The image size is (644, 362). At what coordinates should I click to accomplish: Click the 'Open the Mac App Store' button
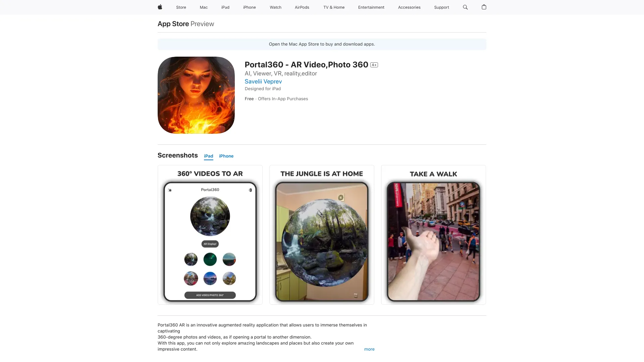click(322, 44)
